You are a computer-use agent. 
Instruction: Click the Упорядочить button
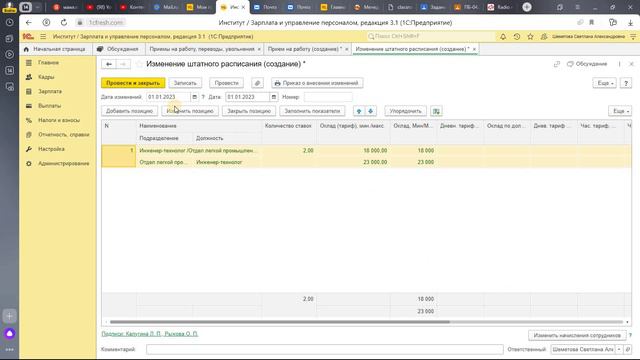coord(405,111)
